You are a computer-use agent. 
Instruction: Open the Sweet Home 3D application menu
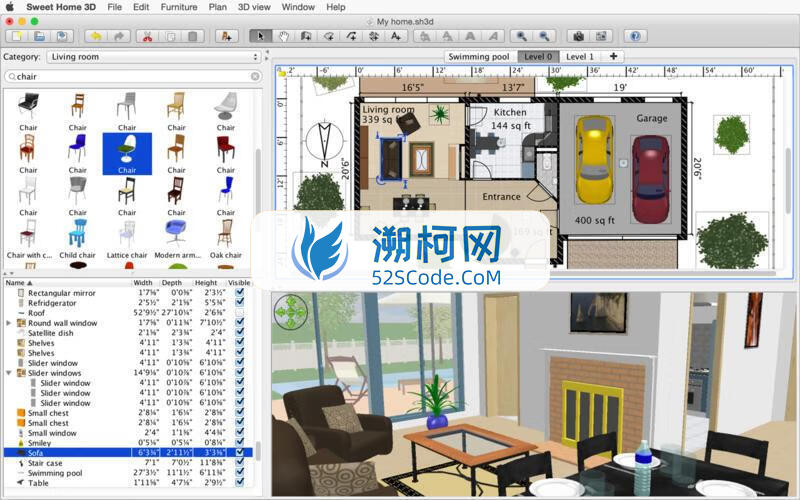(61, 7)
